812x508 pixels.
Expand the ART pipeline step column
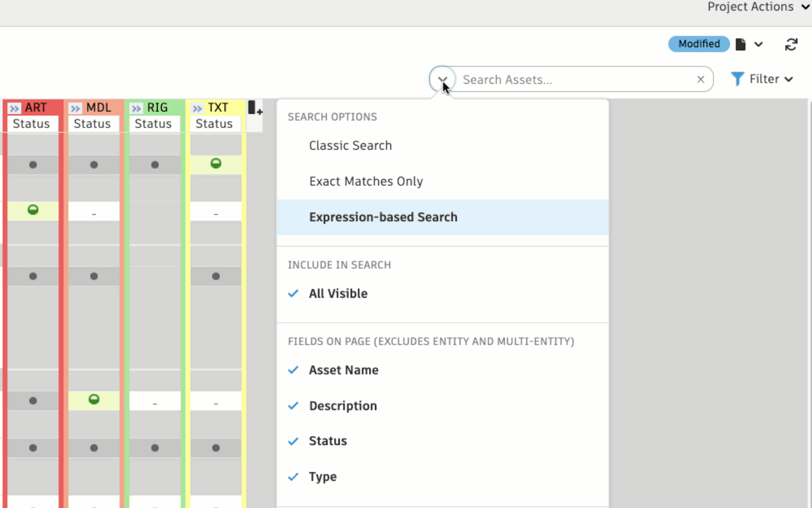(15, 108)
